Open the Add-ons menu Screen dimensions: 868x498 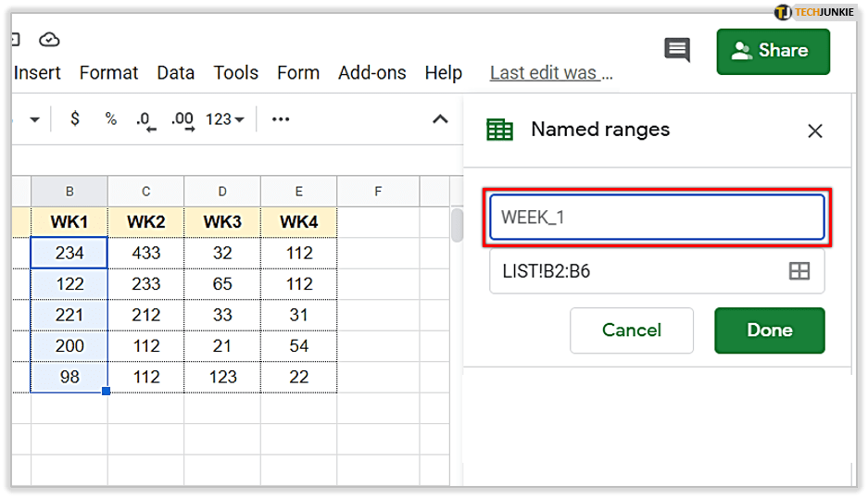371,73
